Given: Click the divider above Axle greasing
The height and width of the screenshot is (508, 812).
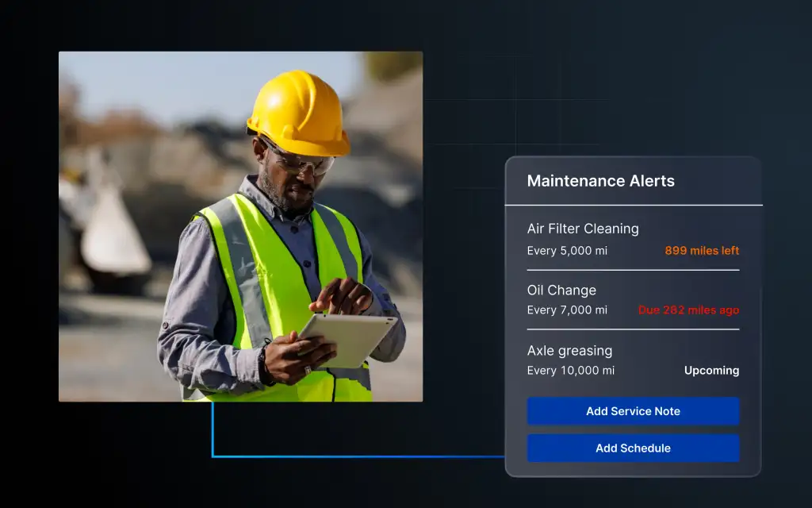Looking at the screenshot, I should tap(633, 330).
